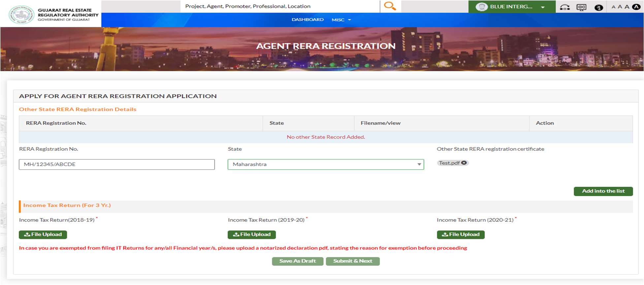The height and width of the screenshot is (285, 644).
Task: Focus the RERA Registration No. input field
Action: [x=117, y=164]
